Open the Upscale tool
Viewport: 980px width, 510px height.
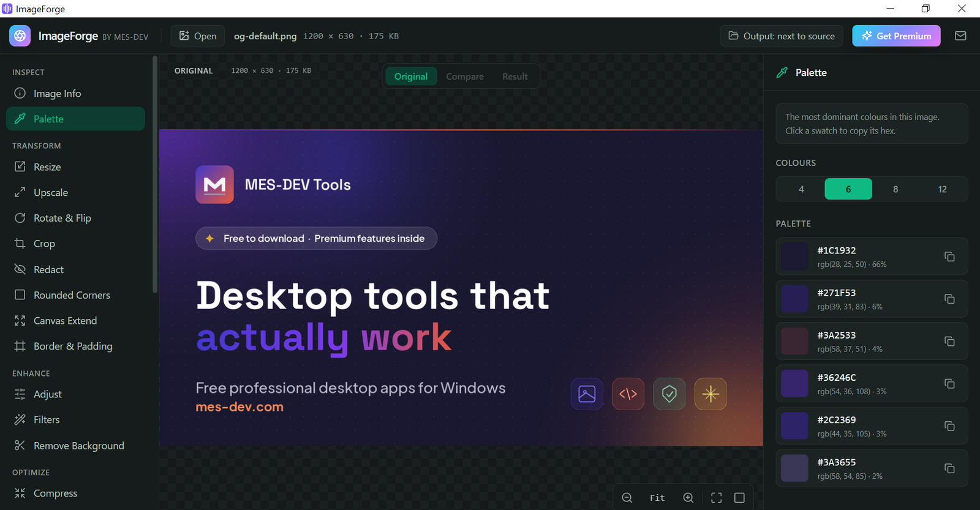pyautogui.click(x=75, y=193)
